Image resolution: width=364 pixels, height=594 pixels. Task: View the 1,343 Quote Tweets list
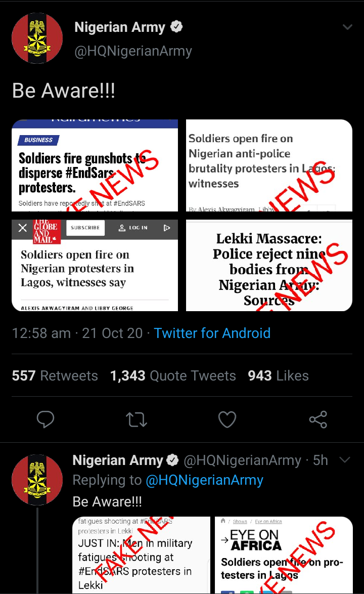tap(173, 375)
